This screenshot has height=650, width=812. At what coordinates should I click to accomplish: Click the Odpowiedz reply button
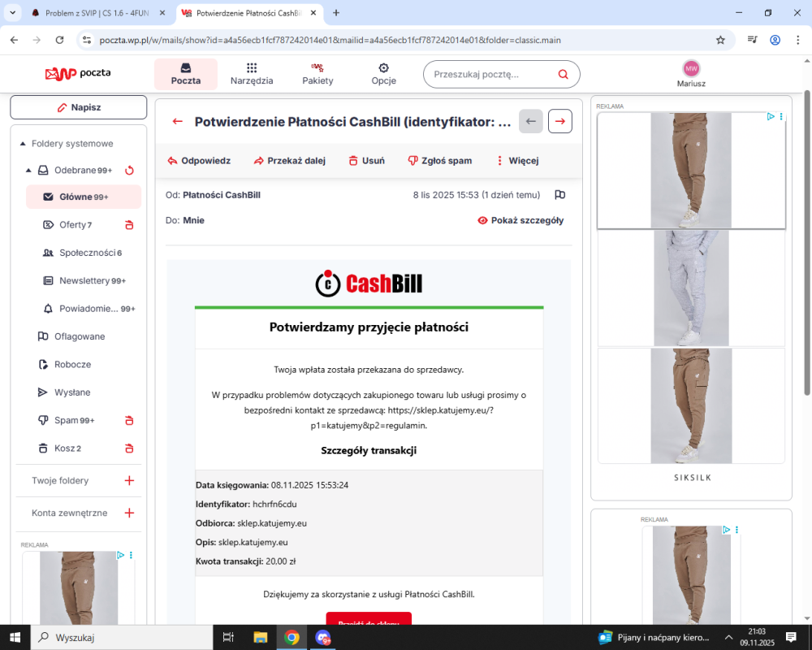pyautogui.click(x=200, y=161)
